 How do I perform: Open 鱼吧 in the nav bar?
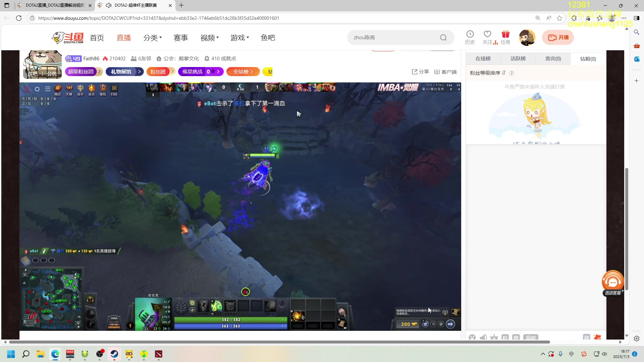[x=268, y=38]
